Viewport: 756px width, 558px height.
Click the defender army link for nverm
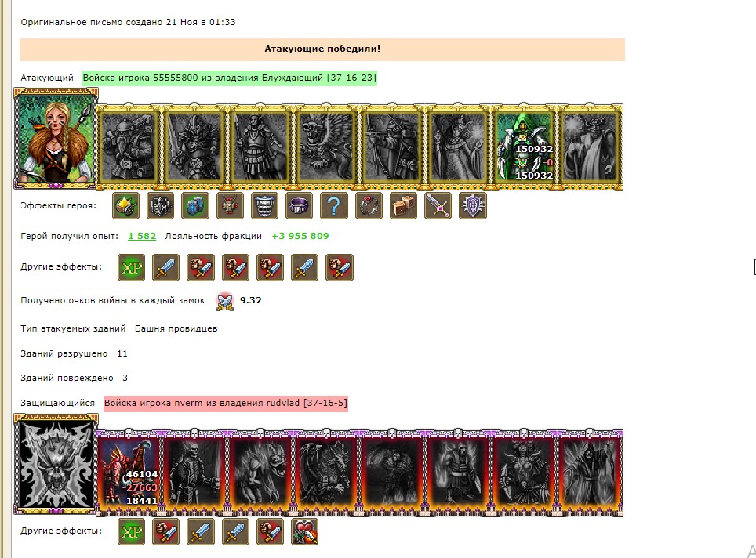(226, 403)
